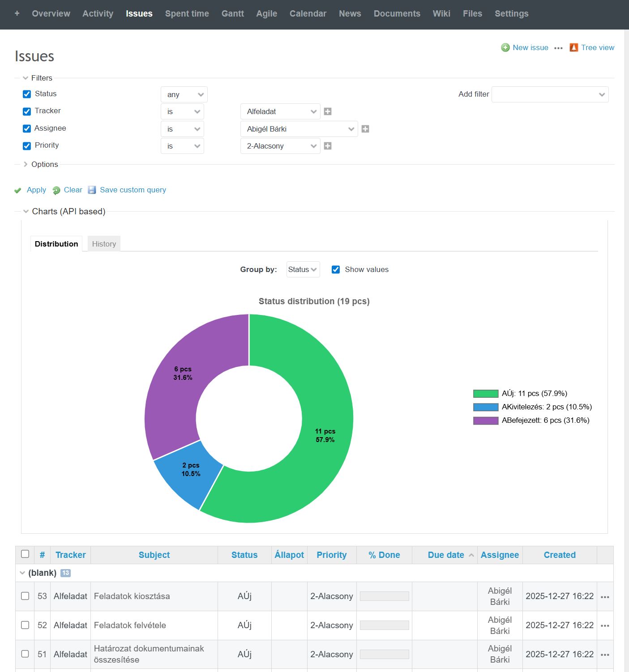This screenshot has width=629, height=672.
Task: Uncheck the Status filter checkbox
Action: (x=27, y=94)
